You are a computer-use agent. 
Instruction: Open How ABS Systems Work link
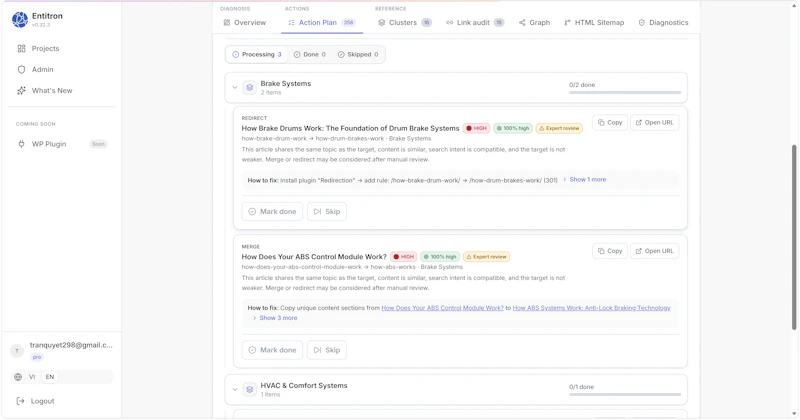591,308
